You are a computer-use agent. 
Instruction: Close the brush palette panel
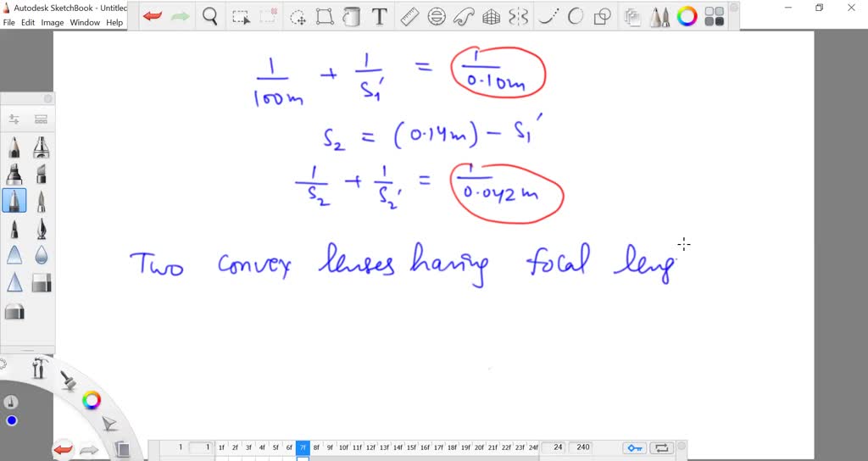click(47, 98)
